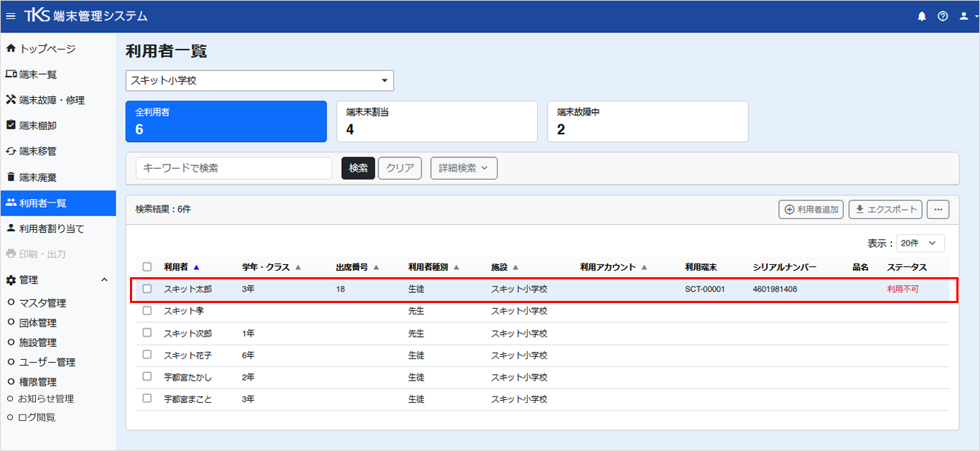Select the 宇都宮まこと row checkbox
The height and width of the screenshot is (451, 980).
147,398
